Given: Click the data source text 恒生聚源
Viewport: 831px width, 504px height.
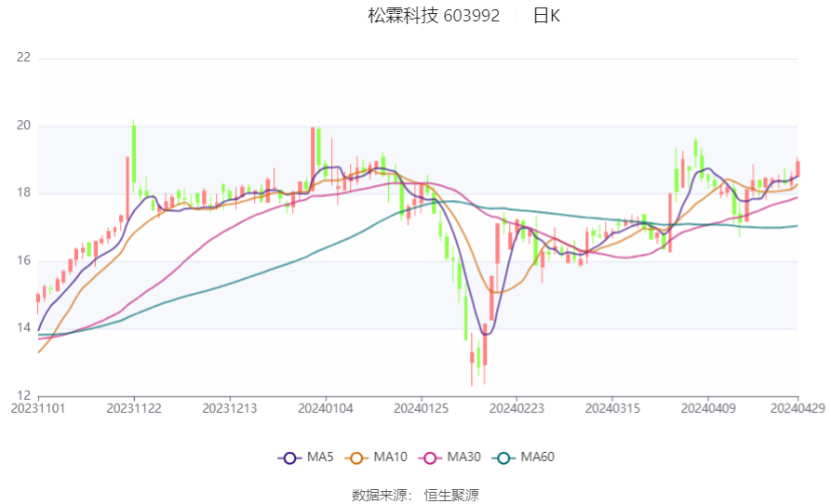Looking at the screenshot, I should coord(451,496).
